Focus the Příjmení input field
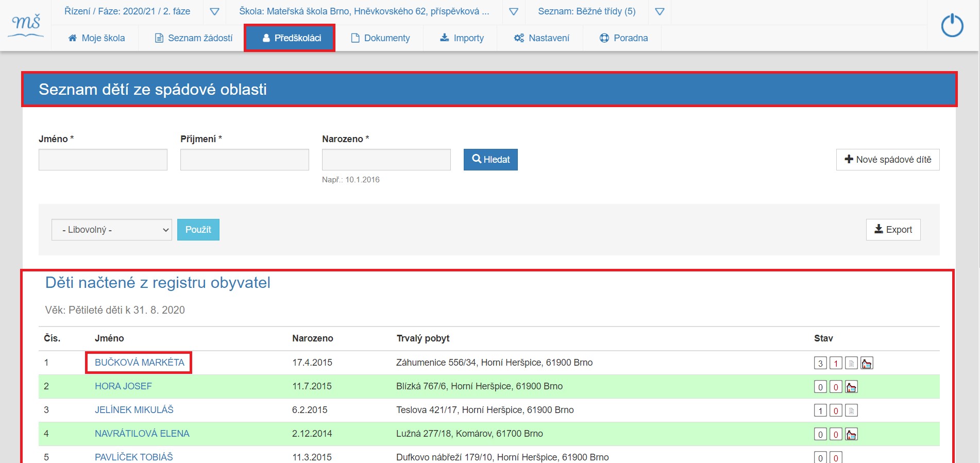The image size is (980, 463). coord(245,160)
